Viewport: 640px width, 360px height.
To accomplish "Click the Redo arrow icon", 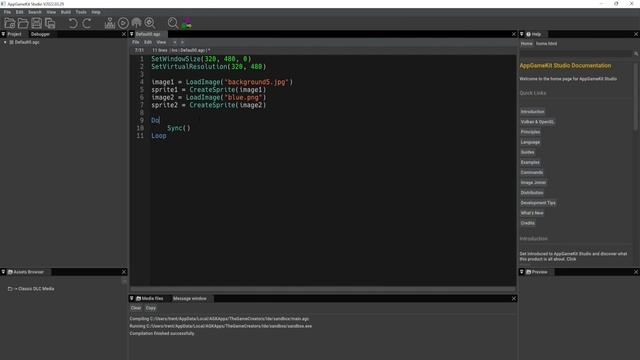I will (87, 23).
